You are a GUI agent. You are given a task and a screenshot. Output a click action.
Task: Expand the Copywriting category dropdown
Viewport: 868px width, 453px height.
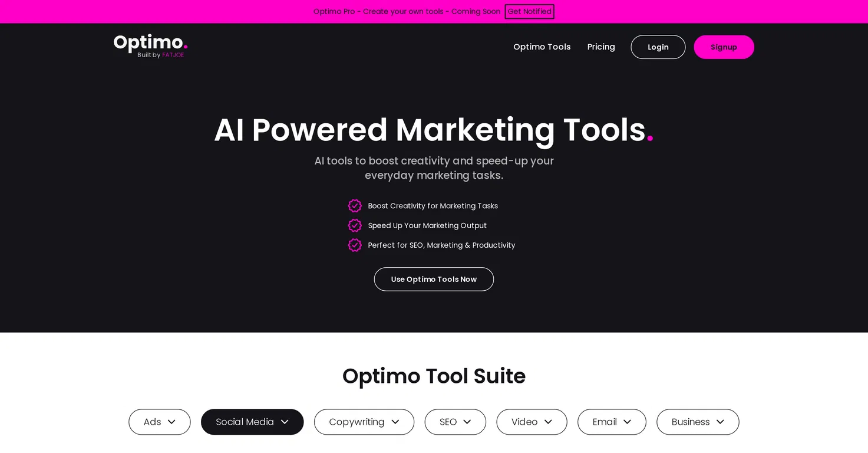coord(364,422)
